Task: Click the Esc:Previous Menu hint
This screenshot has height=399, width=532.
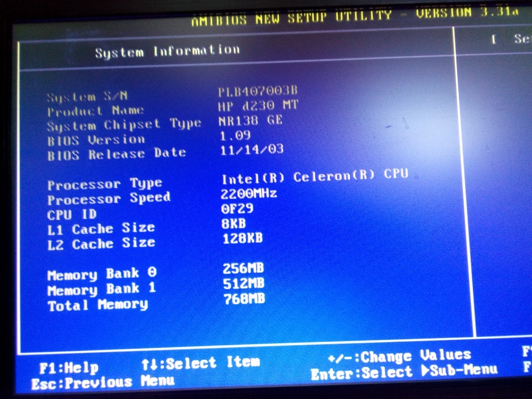Action: coord(103,382)
